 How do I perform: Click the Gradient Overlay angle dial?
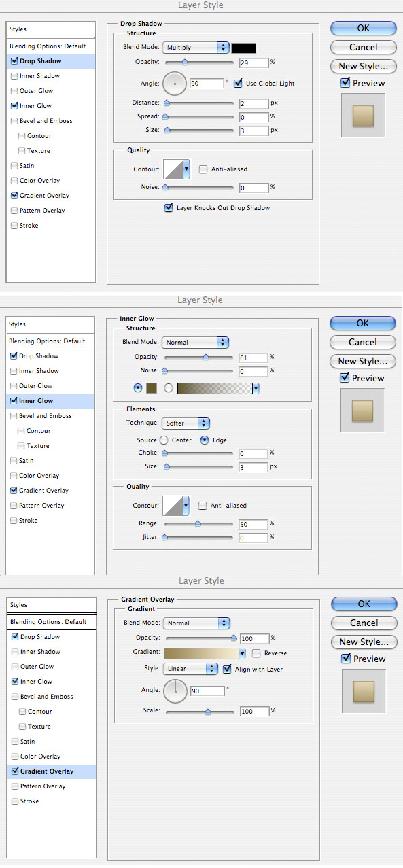175,691
